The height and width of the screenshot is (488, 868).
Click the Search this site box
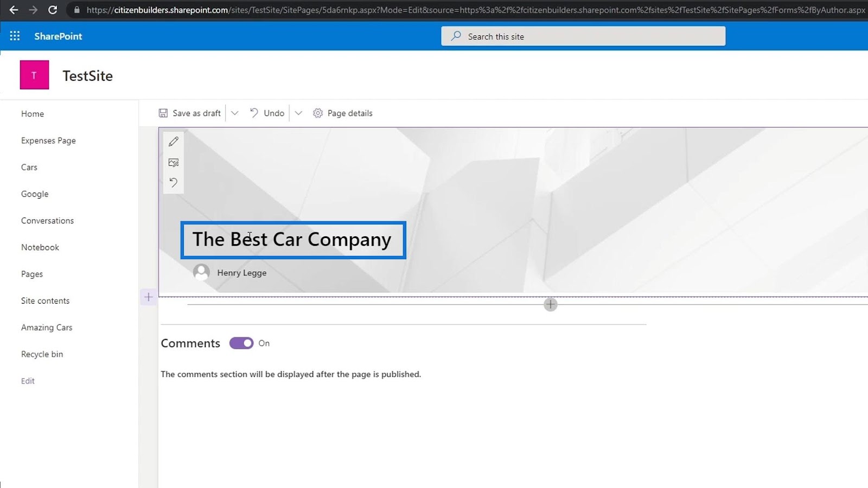coord(583,36)
